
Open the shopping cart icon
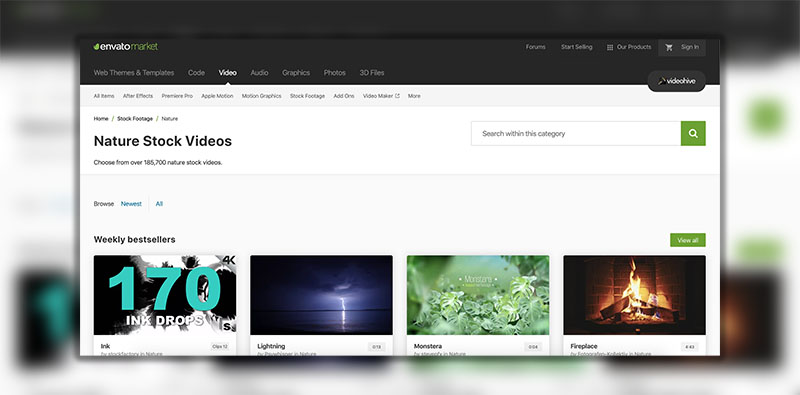669,47
